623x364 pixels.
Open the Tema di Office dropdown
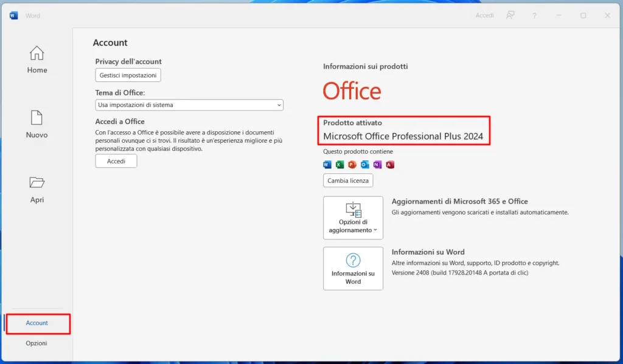point(189,105)
